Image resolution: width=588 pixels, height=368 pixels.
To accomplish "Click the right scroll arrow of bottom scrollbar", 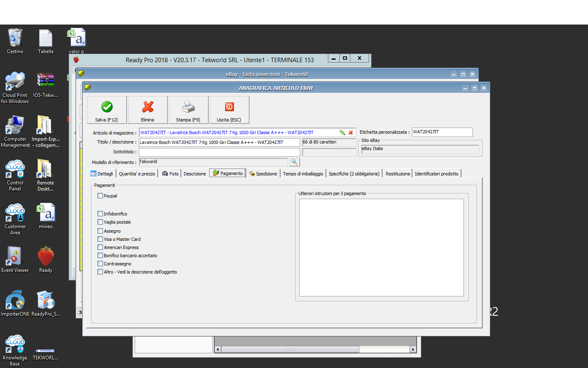I will [x=413, y=350].
